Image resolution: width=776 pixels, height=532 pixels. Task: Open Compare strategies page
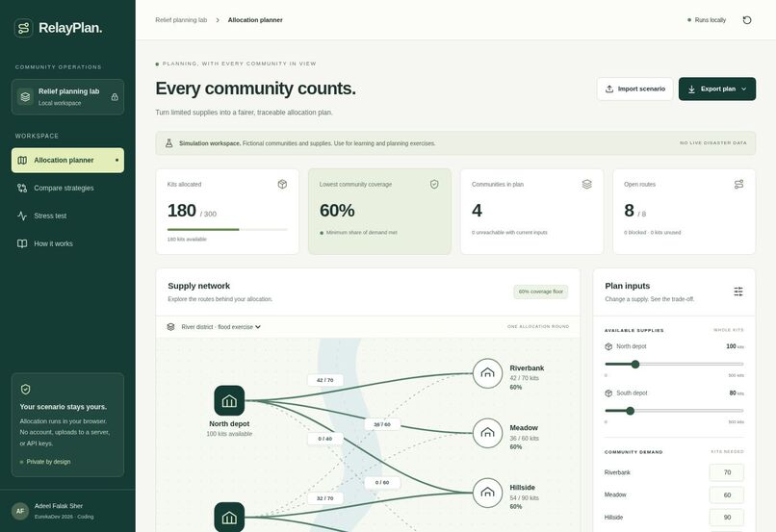point(67,188)
